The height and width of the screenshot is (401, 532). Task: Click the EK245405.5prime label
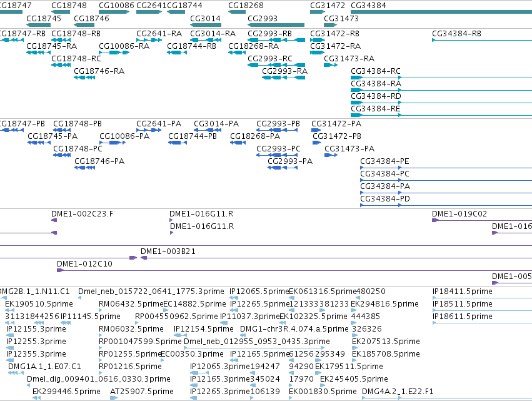point(354,379)
